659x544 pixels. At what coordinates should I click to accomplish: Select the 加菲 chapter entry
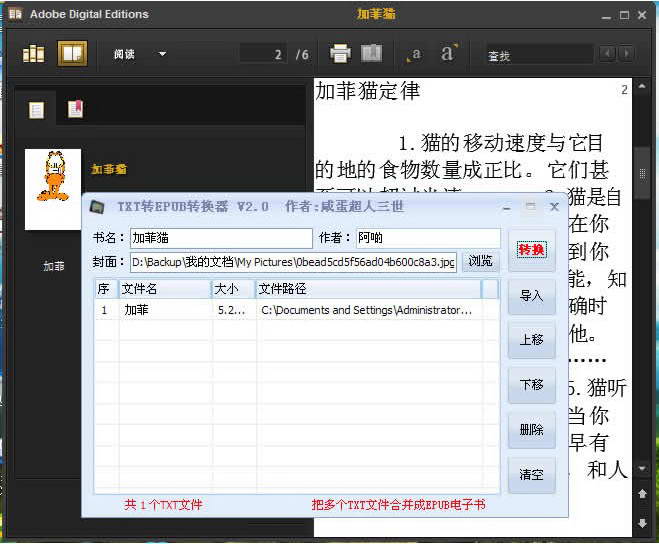[53, 266]
